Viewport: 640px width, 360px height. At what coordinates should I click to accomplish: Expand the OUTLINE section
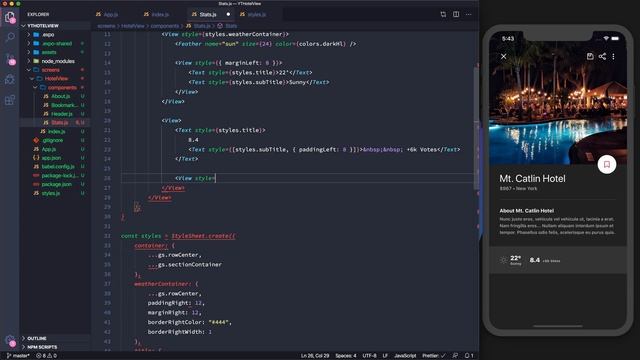click(55, 338)
